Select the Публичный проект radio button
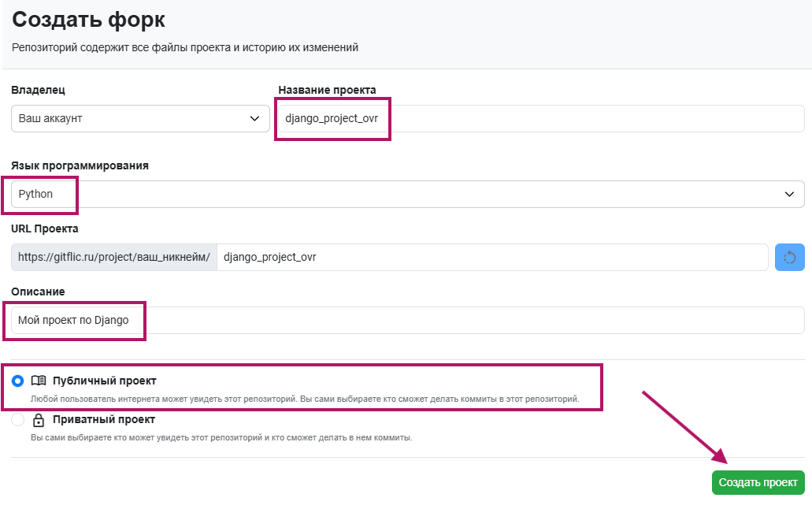Screen dimensions: 812x509 click(x=18, y=381)
